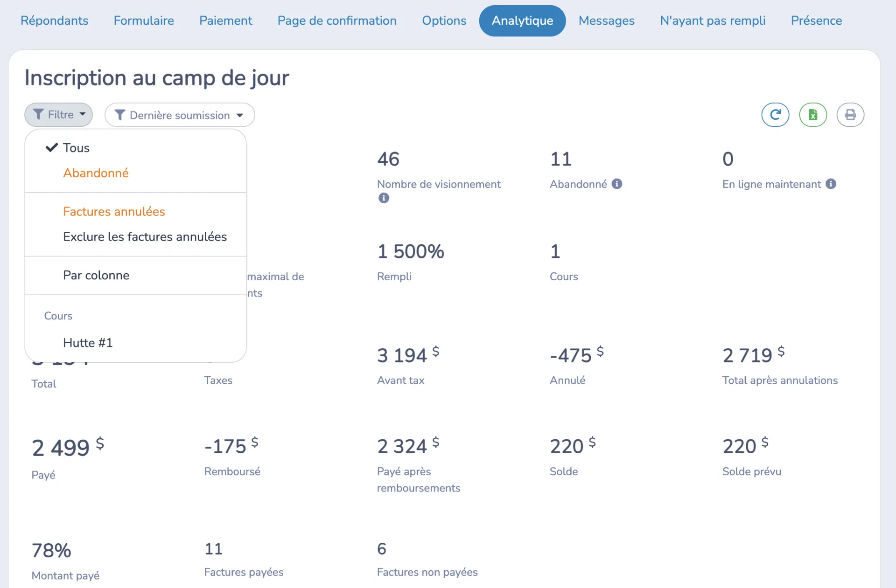The width and height of the screenshot is (896, 588).
Task: Click the 2 499 $ Payé amount
Action: (x=68, y=447)
